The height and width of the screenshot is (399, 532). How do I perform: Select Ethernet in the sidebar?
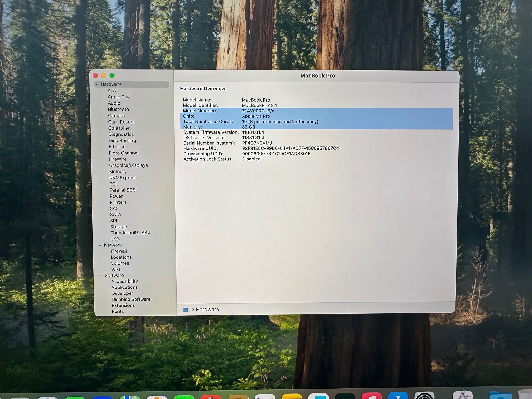[x=118, y=147]
